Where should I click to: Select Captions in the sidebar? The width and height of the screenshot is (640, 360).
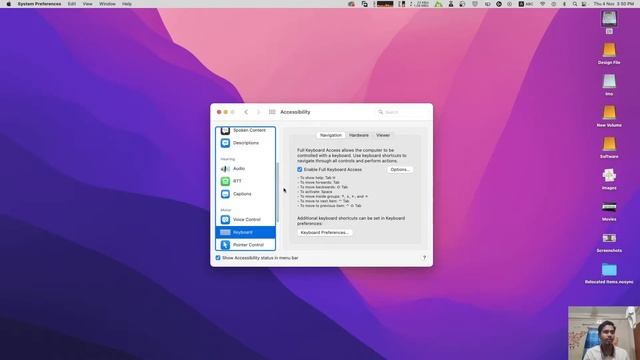click(x=245, y=194)
